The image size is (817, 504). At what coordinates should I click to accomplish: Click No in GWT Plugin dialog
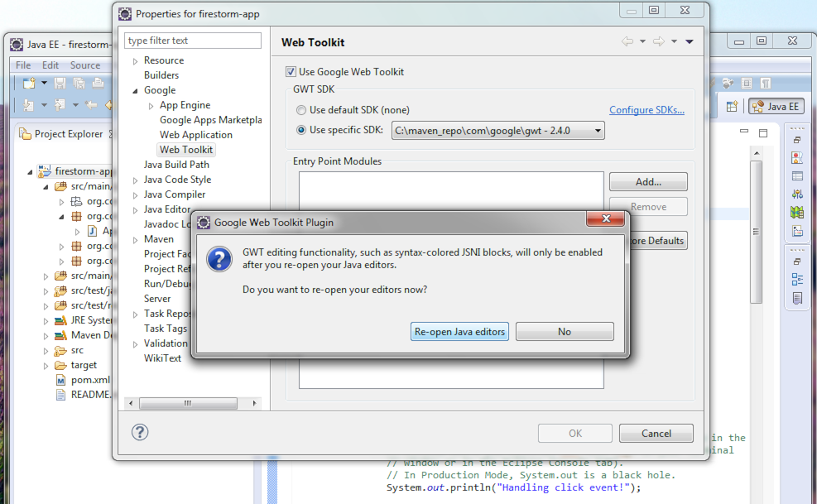point(565,332)
